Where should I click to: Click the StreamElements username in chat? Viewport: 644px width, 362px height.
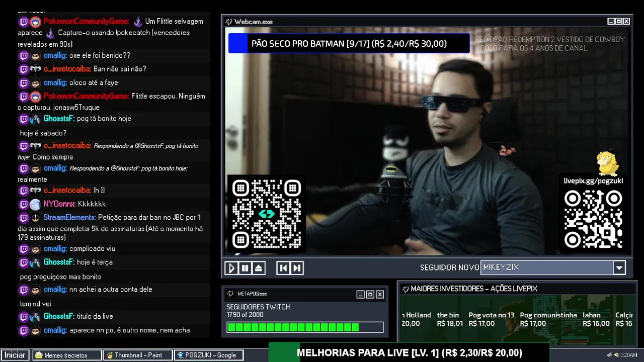pos(69,217)
